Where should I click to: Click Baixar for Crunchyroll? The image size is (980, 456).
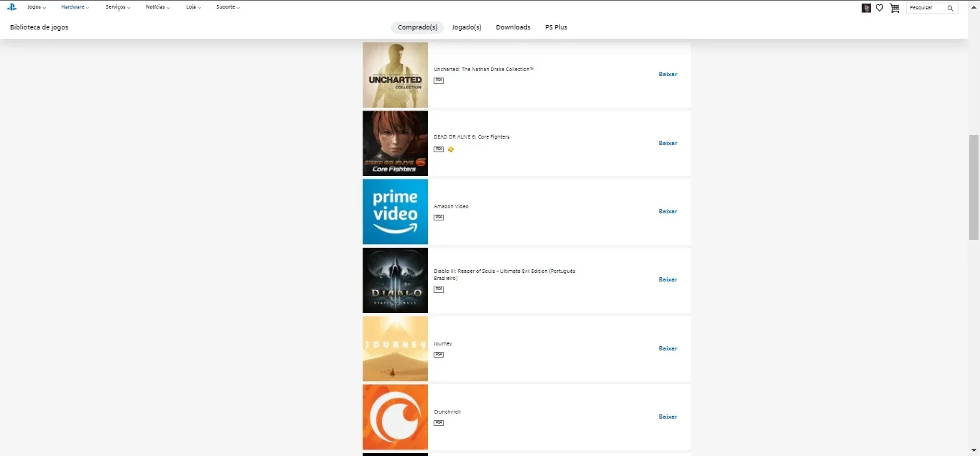[x=668, y=417]
